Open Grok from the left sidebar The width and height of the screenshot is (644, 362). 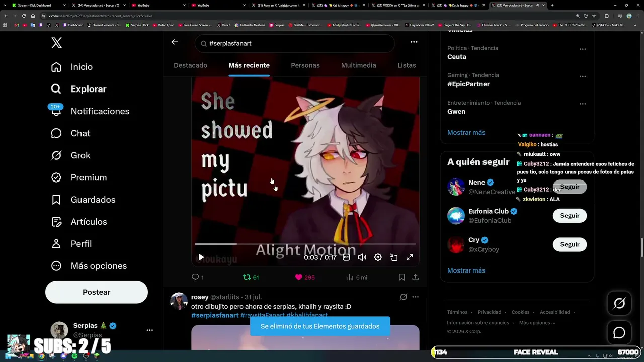[x=70, y=155]
